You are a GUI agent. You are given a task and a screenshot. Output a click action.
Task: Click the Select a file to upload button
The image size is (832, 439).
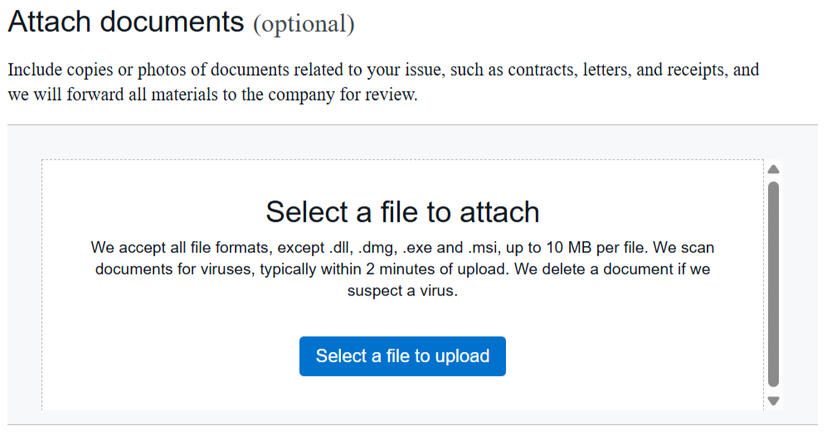pos(402,356)
